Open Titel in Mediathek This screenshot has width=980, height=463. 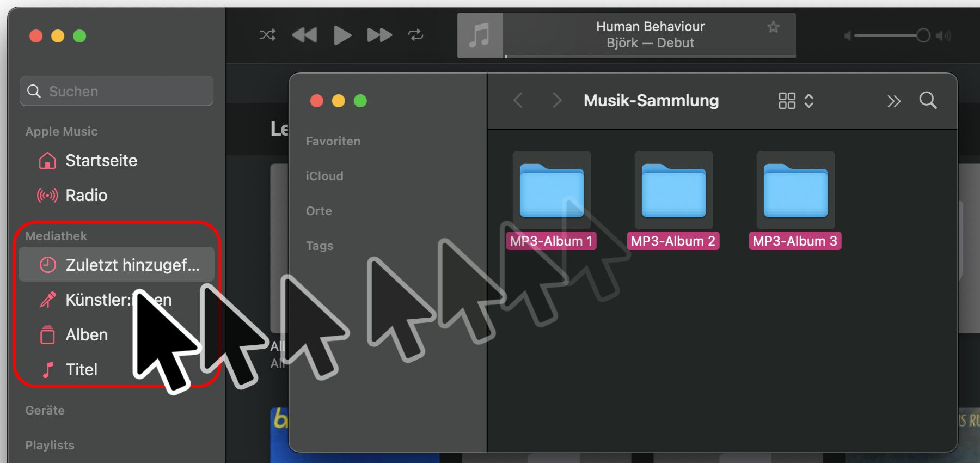coord(116,369)
